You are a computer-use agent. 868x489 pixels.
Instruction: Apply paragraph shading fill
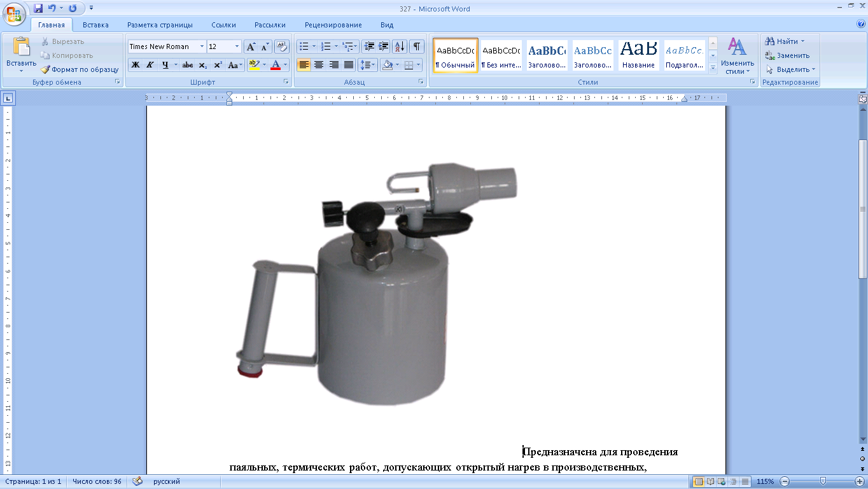click(387, 65)
